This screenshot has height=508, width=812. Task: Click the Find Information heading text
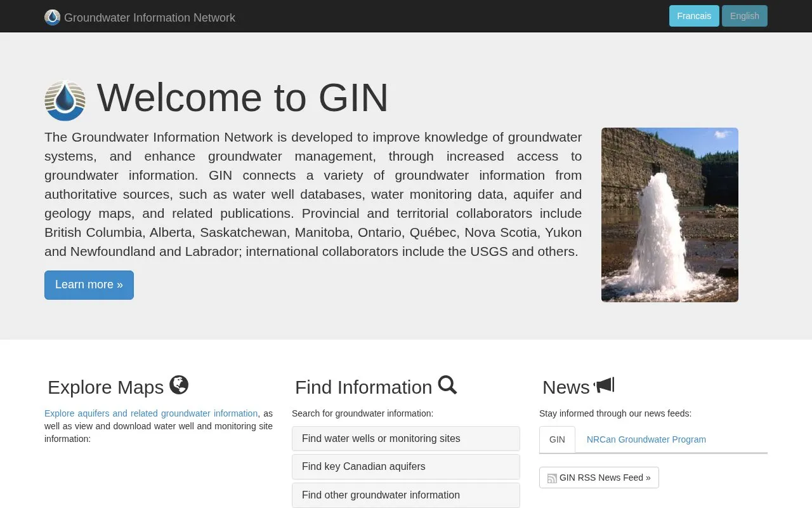point(363,387)
